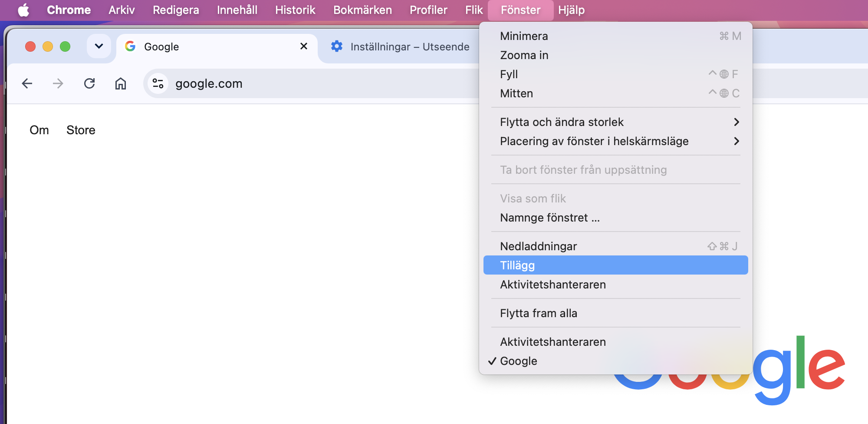
Task: Reload the current page
Action: (89, 83)
